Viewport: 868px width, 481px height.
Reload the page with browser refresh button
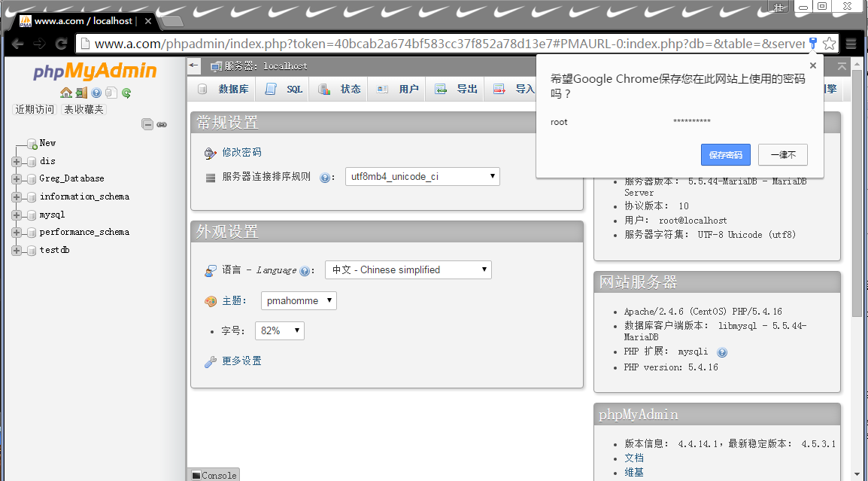pos(62,43)
